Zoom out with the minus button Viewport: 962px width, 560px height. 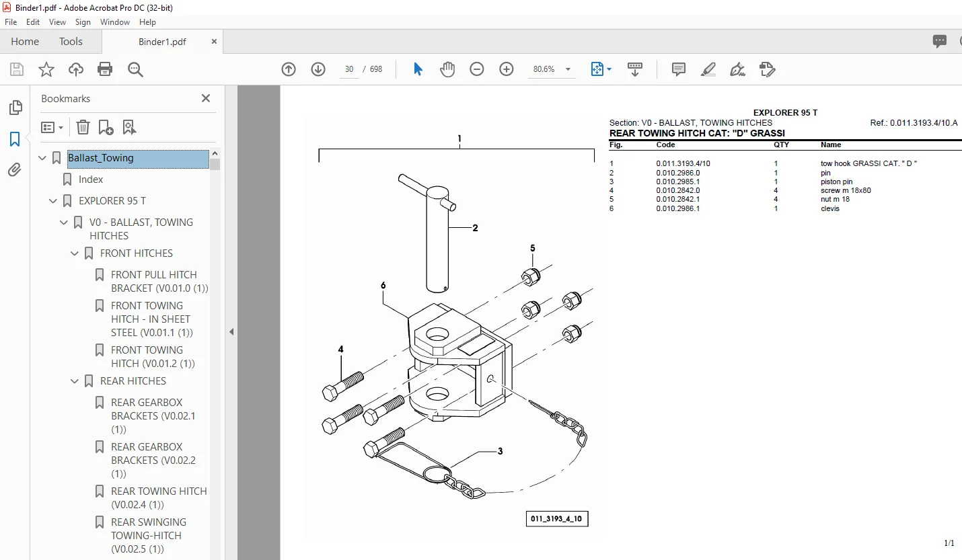click(477, 69)
